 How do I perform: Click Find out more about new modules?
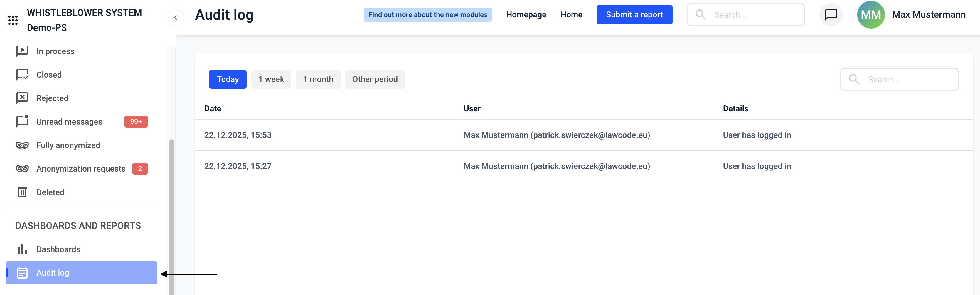[x=427, y=15]
